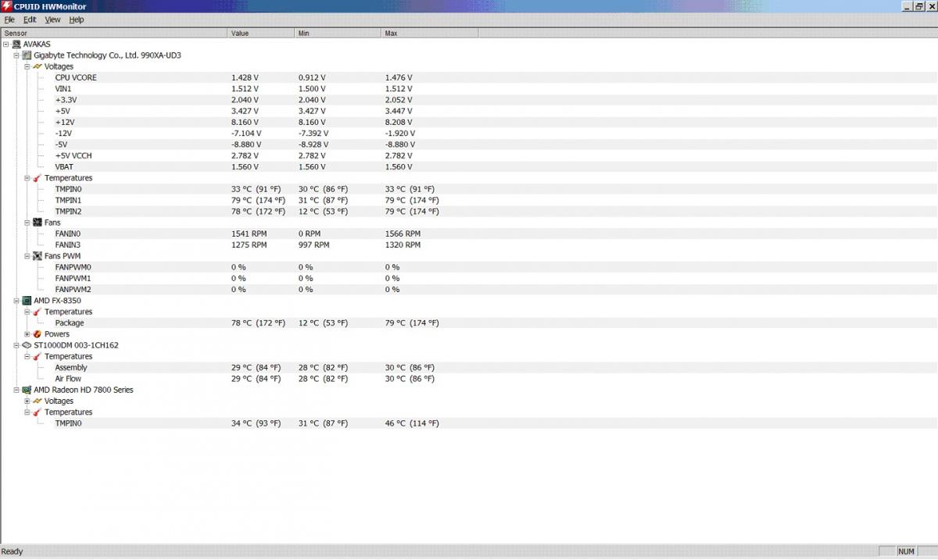Image resolution: width=938 pixels, height=560 pixels.
Task: Click the ST1000DM hard drive icon
Action: 27,345
